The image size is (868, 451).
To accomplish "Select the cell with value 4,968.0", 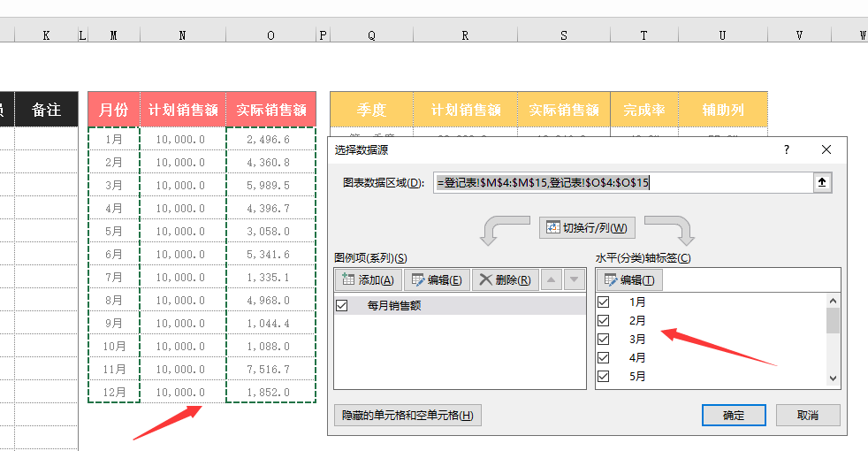I will click(x=270, y=301).
